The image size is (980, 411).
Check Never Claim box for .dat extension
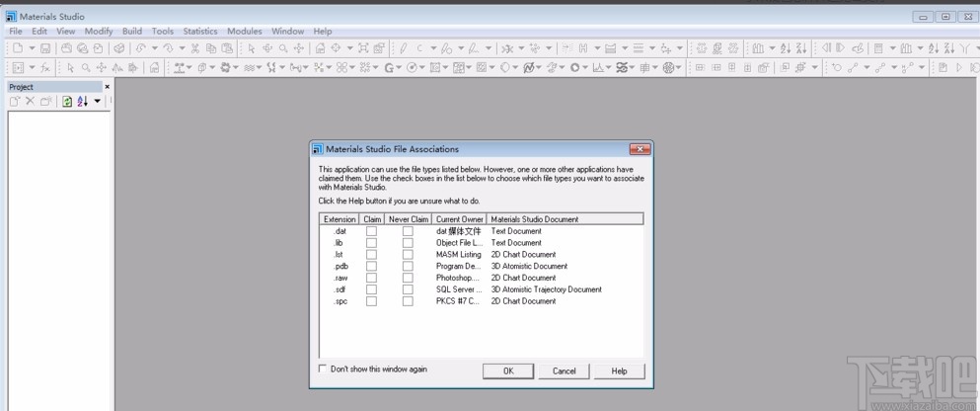408,231
